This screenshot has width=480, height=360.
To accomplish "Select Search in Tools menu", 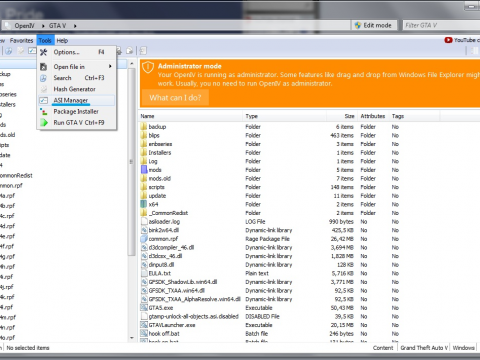I will pos(77,78).
